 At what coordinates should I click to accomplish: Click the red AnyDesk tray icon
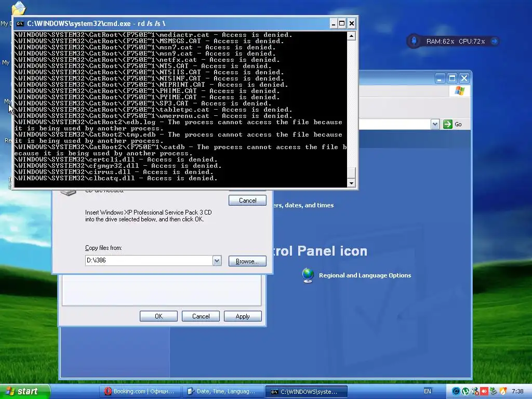(x=484, y=391)
